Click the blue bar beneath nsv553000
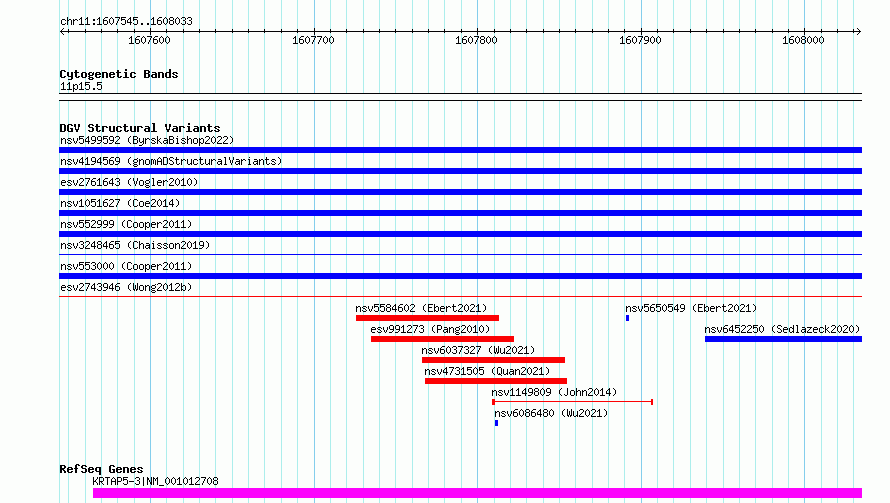The image size is (890, 503). coord(460,276)
